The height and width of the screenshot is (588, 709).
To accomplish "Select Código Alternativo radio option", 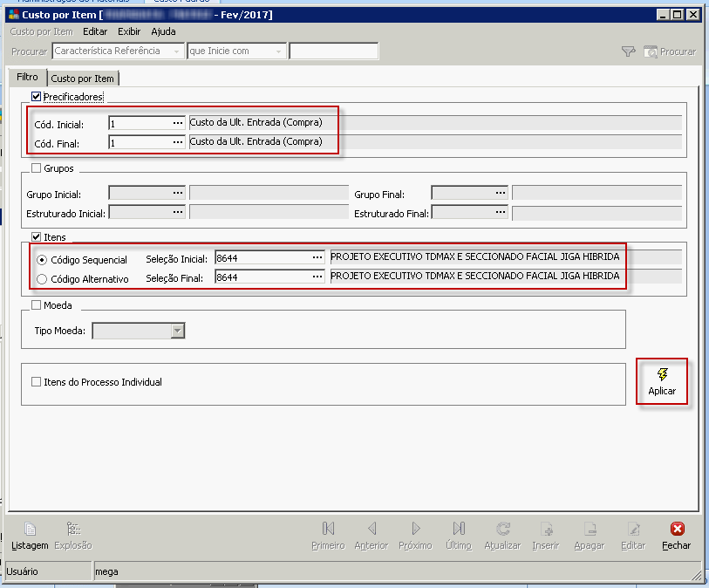I will pyautogui.click(x=42, y=279).
